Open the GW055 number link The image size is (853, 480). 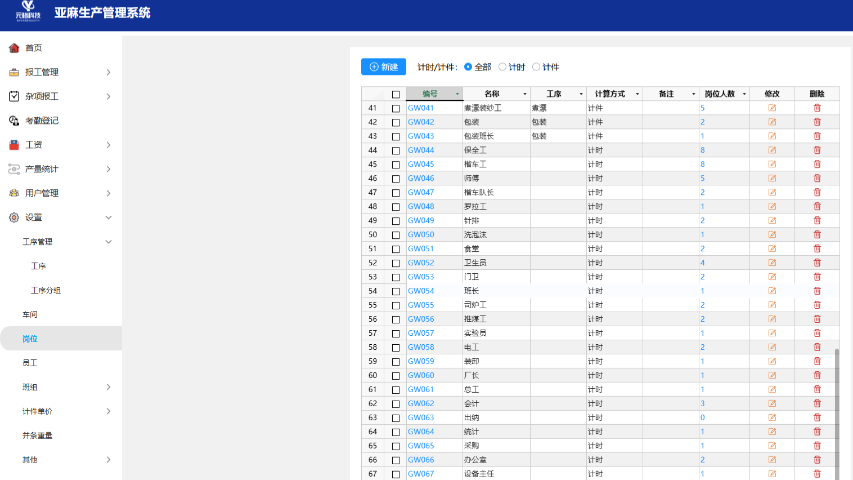[x=420, y=305]
